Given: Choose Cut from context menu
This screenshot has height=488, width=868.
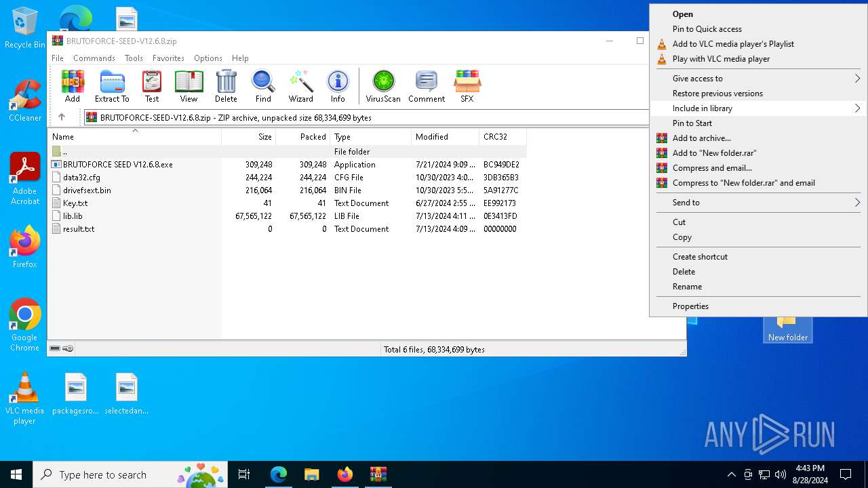Looking at the screenshot, I should (758, 222).
